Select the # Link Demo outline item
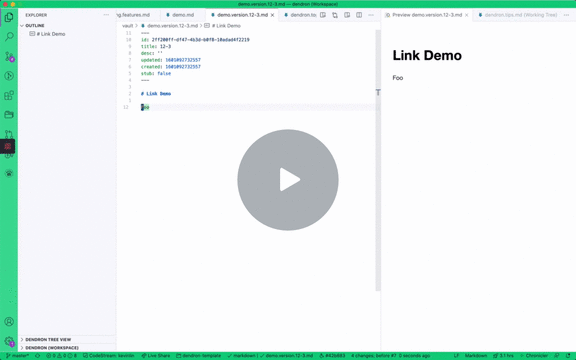Image resolution: width=576 pixels, height=360 pixels. click(51, 34)
